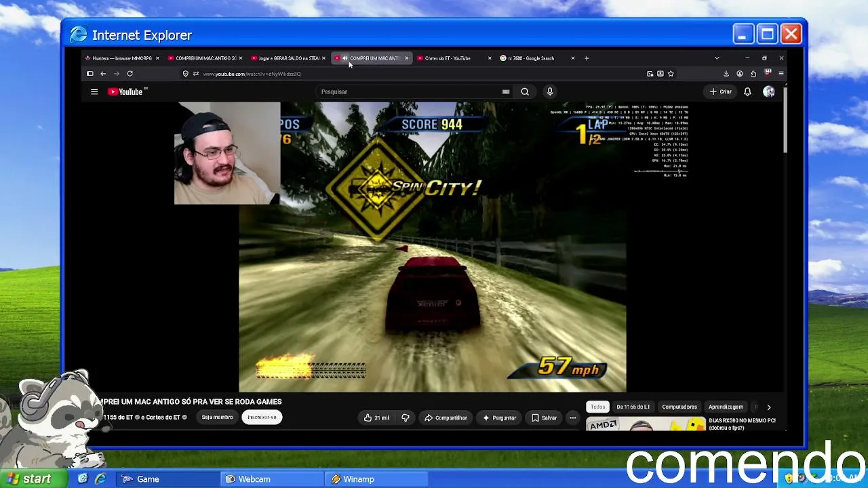Select the Do 1155 do ET chip
The height and width of the screenshot is (488, 868).
click(633, 407)
